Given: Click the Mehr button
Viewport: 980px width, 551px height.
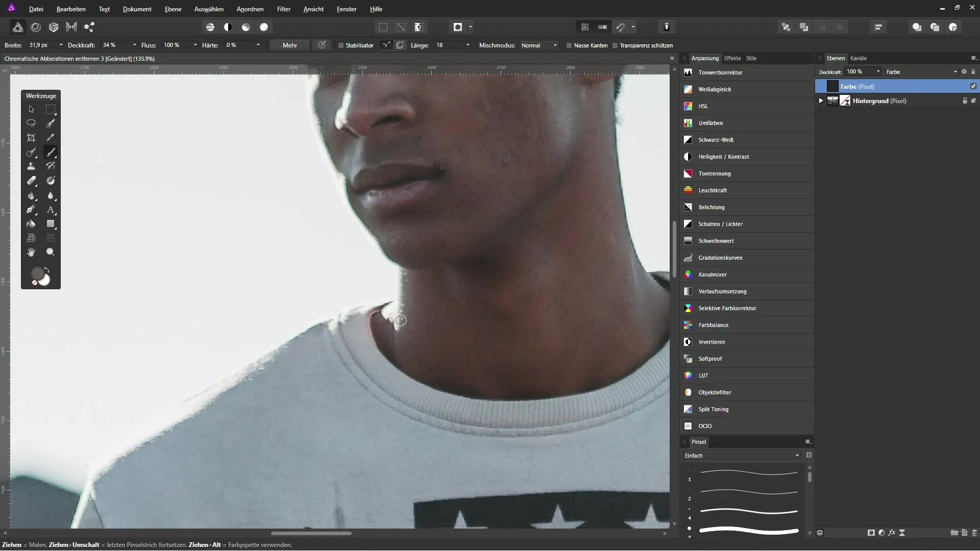Looking at the screenshot, I should 289,45.
